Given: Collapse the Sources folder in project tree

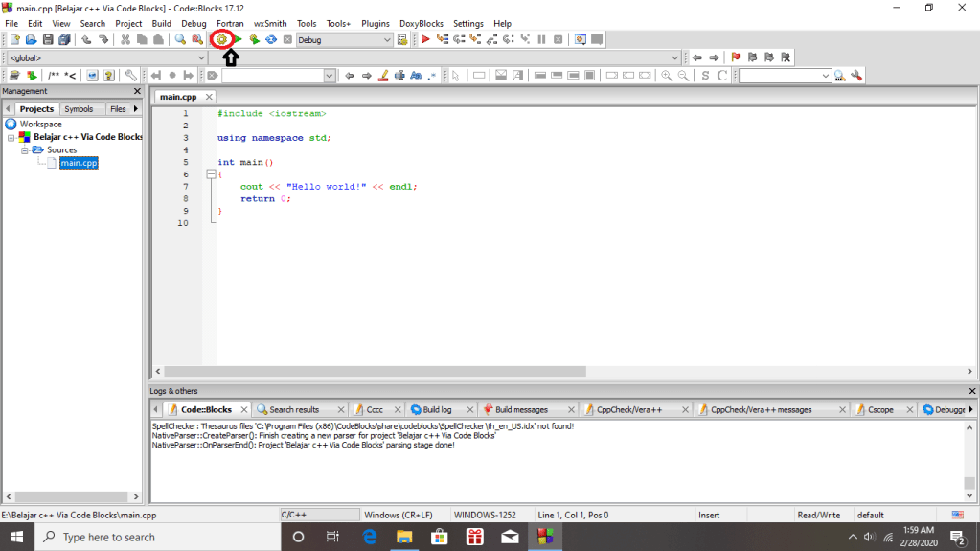Looking at the screenshot, I should tap(26, 150).
